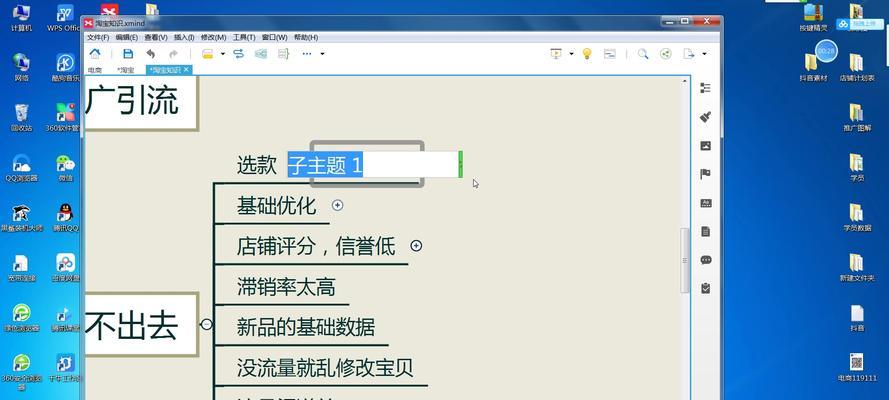Open dropdown next to three-dots icon
Screen dimensions: 889x400
[x=323, y=54]
